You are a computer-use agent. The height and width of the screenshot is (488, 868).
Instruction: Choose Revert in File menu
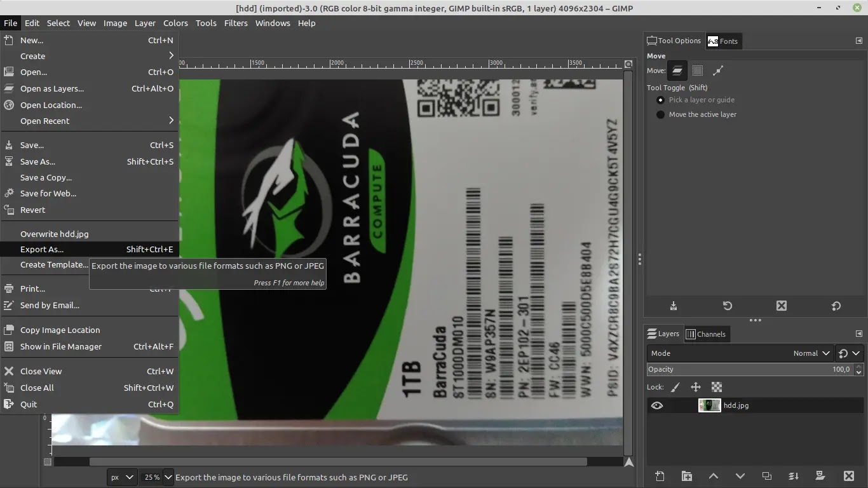pos(90,210)
